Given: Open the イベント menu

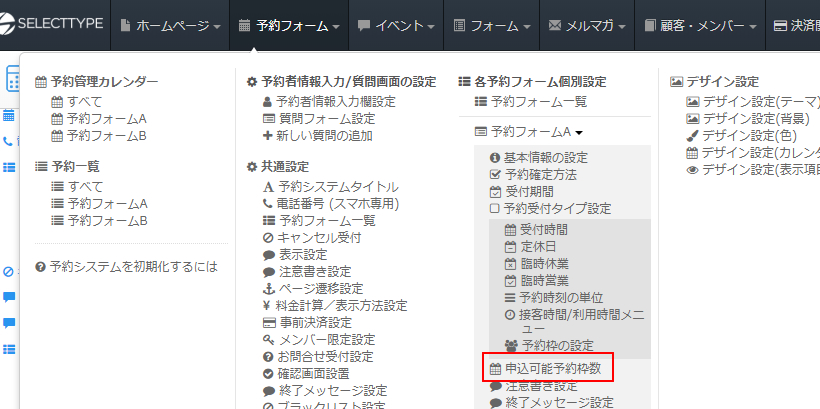Looking at the screenshot, I should click(396, 25).
